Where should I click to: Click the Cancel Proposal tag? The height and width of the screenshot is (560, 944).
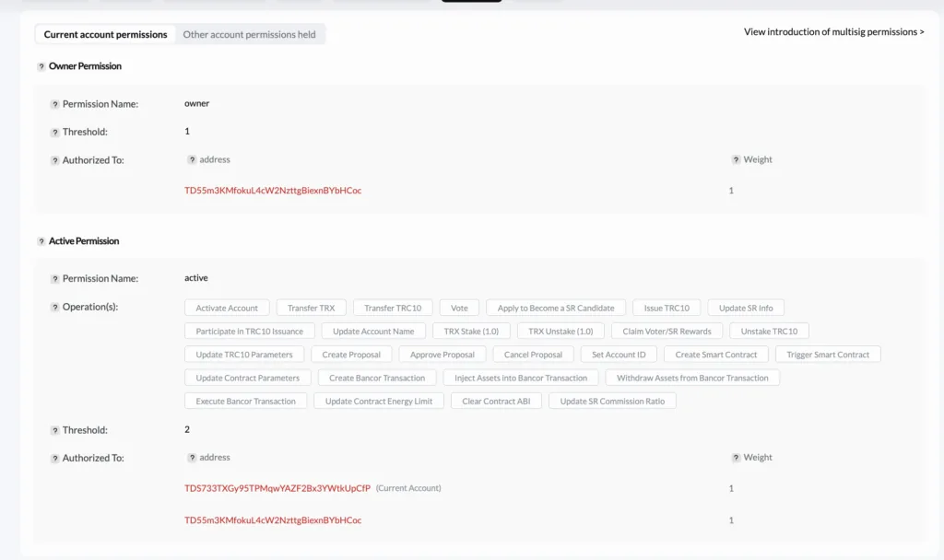[533, 355]
